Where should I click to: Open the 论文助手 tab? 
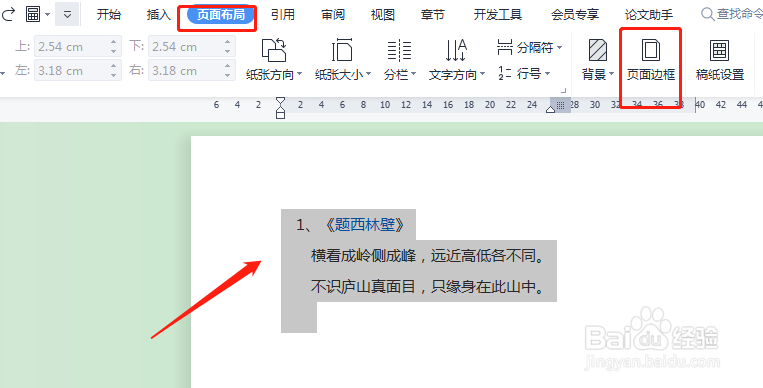(649, 15)
